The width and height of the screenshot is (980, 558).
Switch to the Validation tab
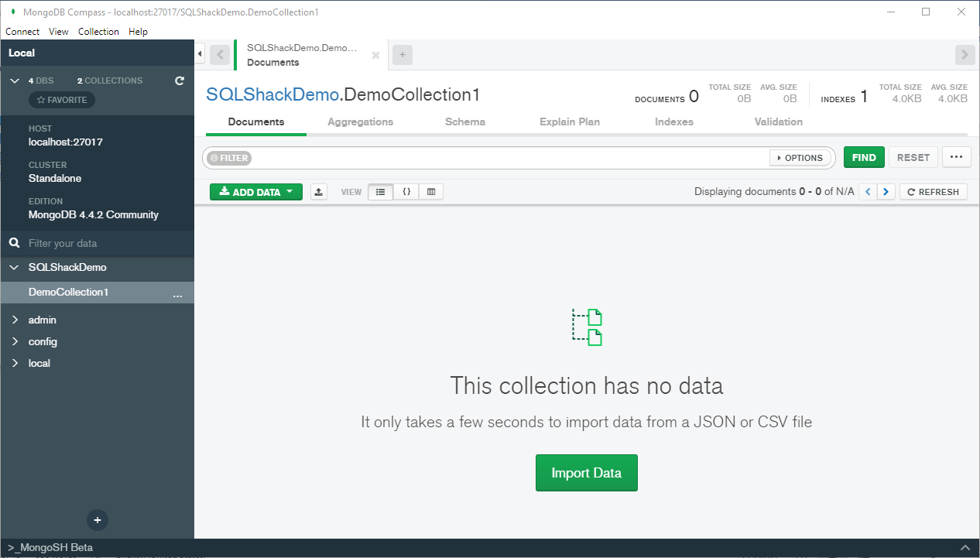click(779, 122)
